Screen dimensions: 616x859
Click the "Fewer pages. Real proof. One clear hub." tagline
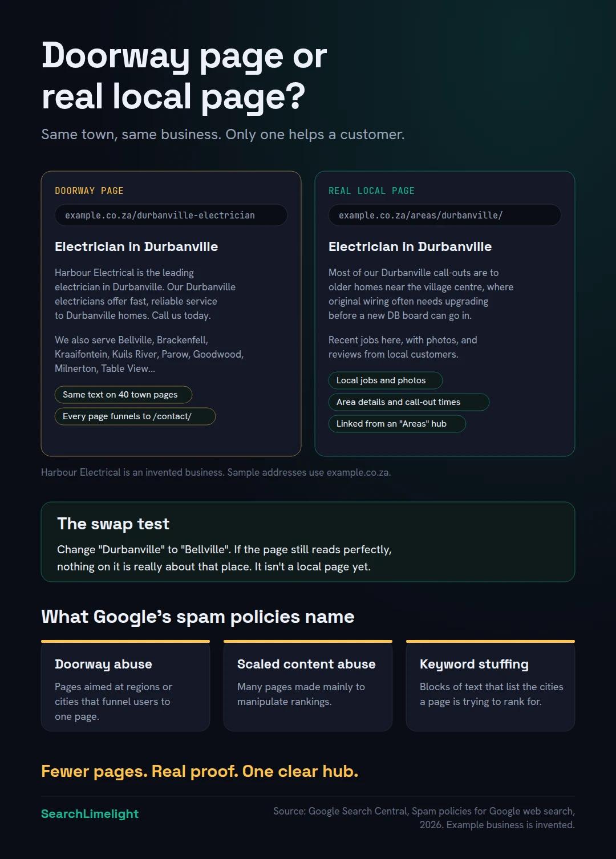[x=200, y=771]
